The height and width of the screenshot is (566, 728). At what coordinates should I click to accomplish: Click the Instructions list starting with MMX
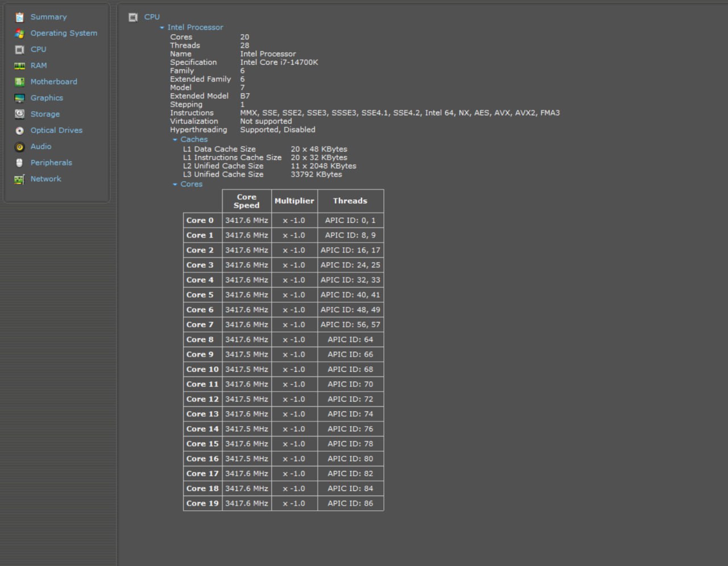click(400, 113)
